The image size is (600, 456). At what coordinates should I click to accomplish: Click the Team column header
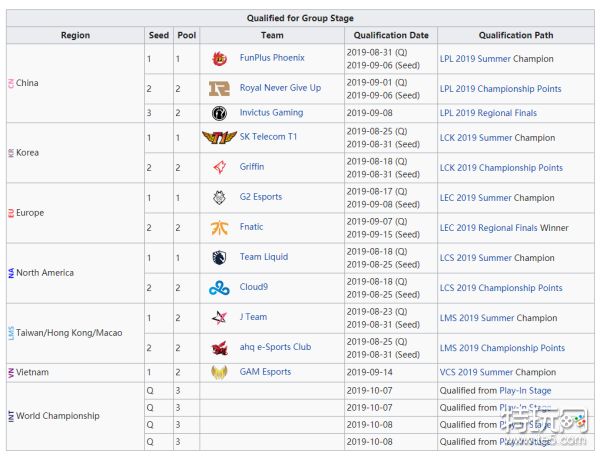click(271, 35)
